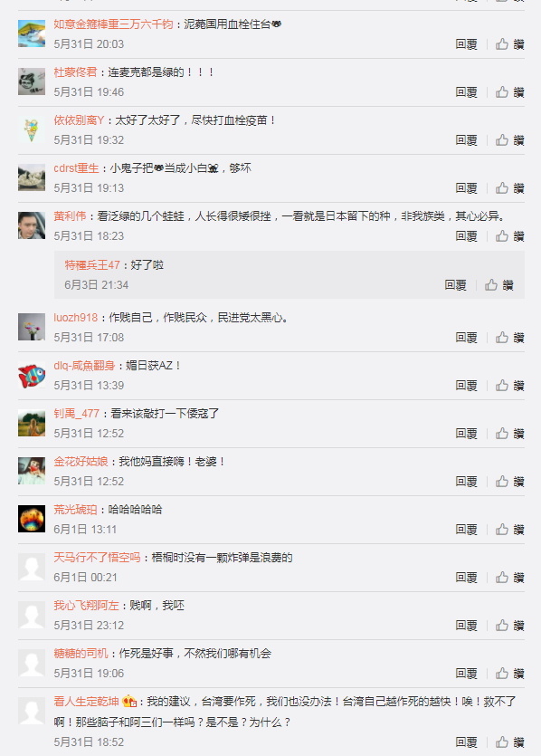Open 黄利伟's user profile link

pyautogui.click(x=70, y=216)
